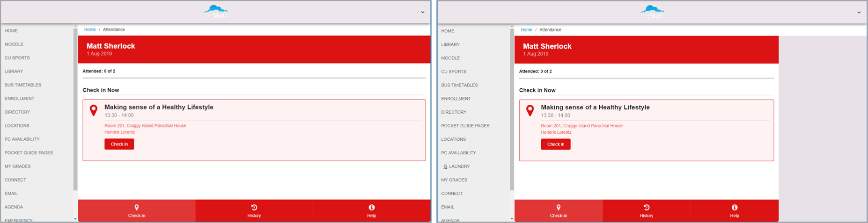The image size is (868, 223).
Task: Click the location pin icon in left window's class card
Action: (94, 110)
